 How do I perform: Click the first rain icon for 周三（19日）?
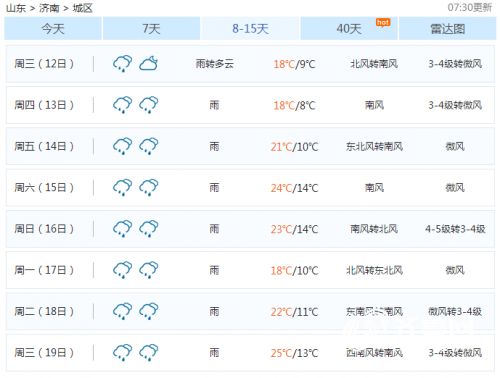pos(123,353)
